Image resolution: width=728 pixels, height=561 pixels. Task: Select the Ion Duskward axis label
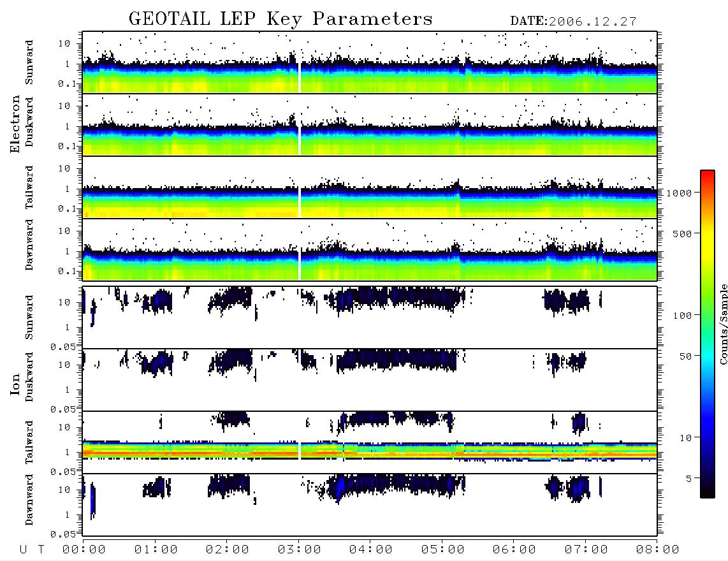tap(29, 377)
